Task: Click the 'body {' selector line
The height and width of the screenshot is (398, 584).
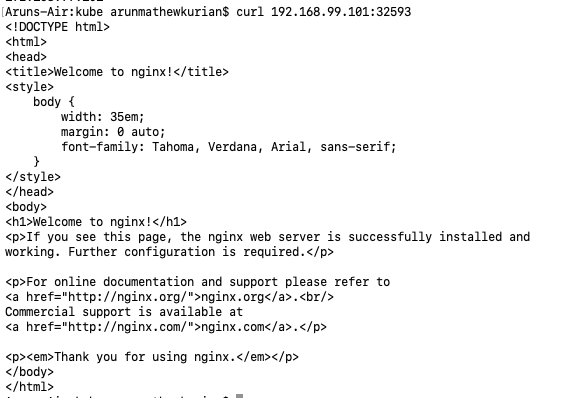Action: 54,102
